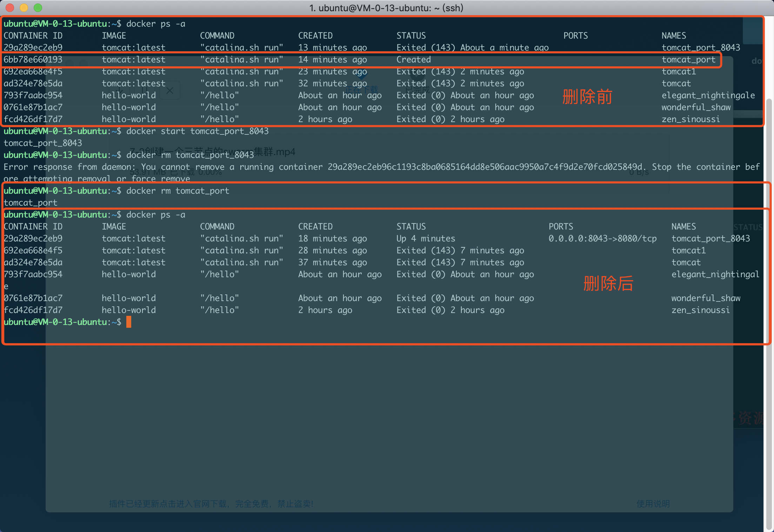
Task: Click background window plugin update notice text
Action: click(211, 504)
